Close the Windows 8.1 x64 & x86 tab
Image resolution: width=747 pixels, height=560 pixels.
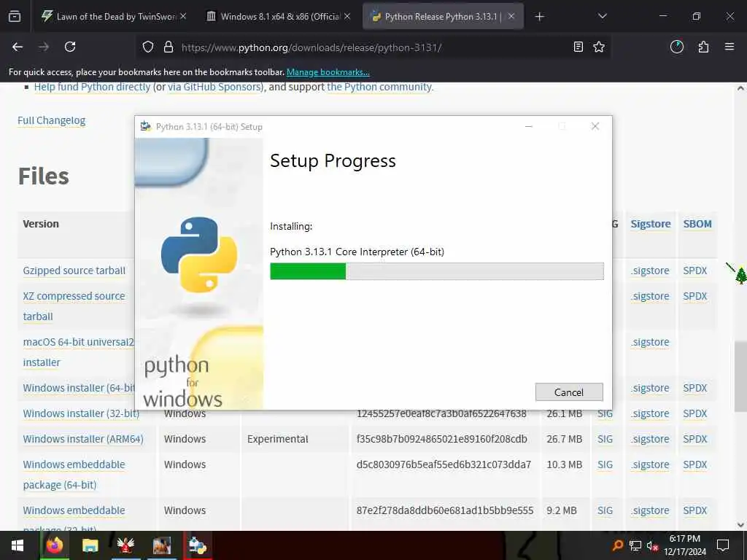[347, 16]
